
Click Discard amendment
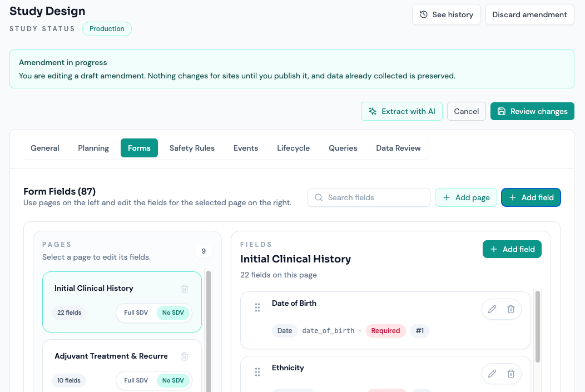click(529, 14)
